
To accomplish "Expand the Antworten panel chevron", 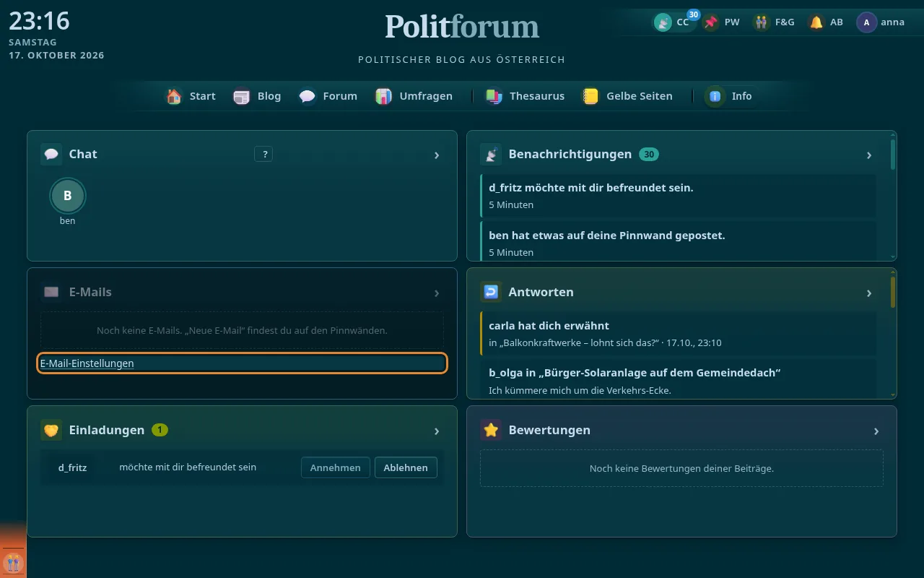I will pyautogui.click(x=869, y=293).
